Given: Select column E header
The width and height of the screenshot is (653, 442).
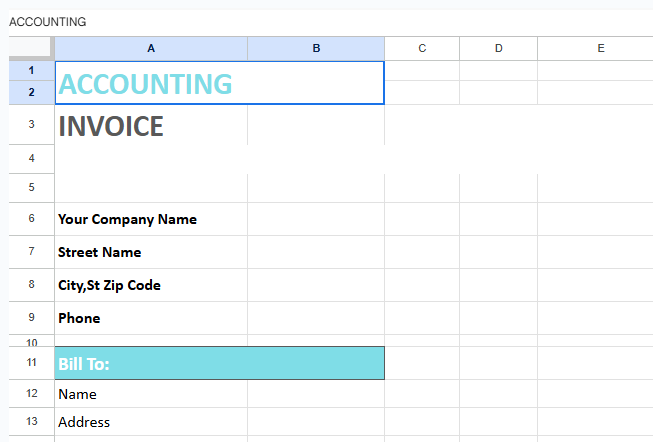Looking at the screenshot, I should 600,48.
